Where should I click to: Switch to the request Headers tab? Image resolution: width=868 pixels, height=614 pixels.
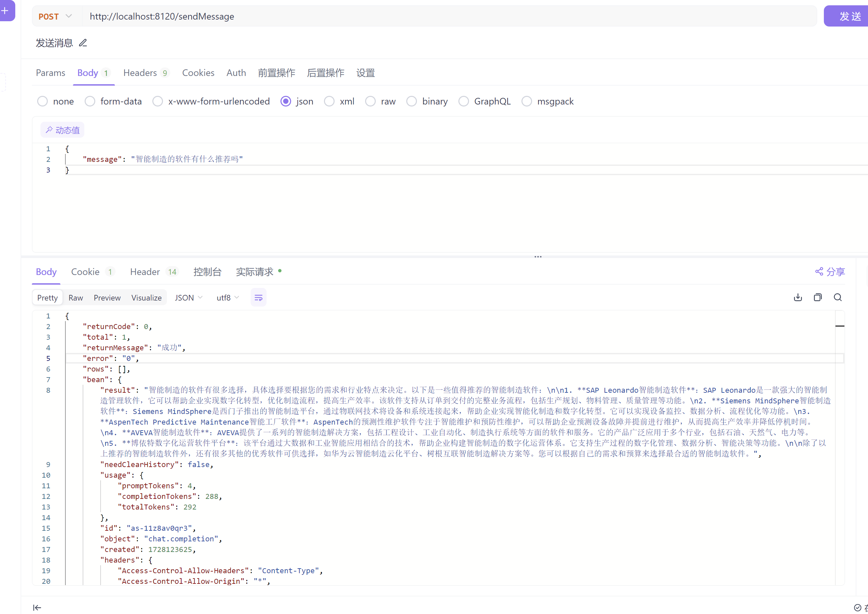click(x=140, y=73)
